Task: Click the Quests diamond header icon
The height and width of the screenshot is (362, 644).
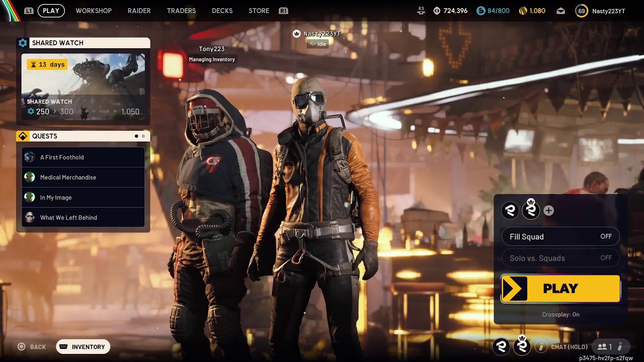Action: 23,136
